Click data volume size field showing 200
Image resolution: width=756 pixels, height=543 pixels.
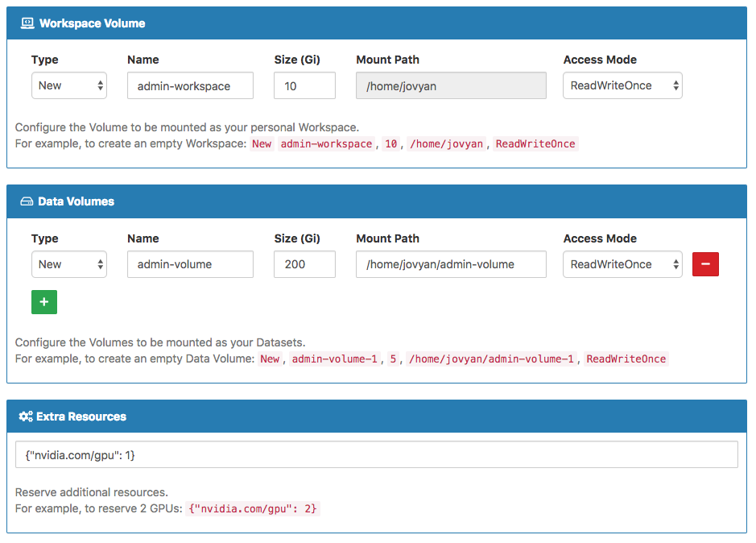[304, 264]
